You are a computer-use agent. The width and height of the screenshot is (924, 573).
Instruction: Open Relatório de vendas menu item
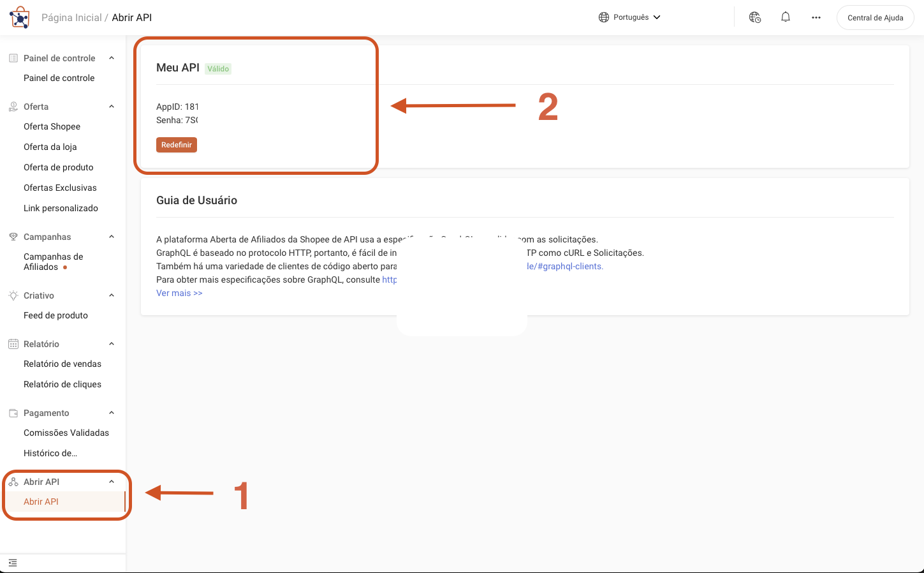point(62,364)
